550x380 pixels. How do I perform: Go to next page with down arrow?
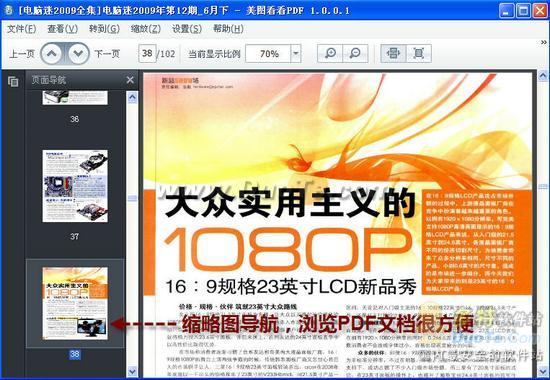tap(78, 54)
